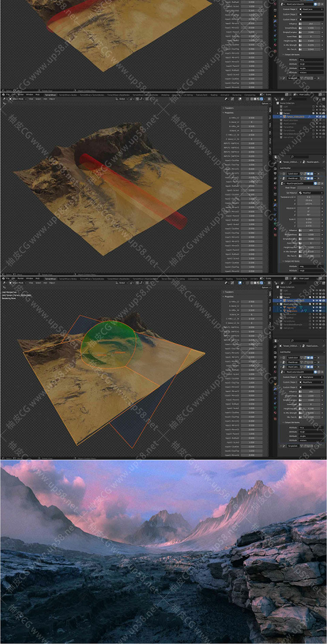This screenshot has width=327, height=644.
Task: Open Help menu in green-sphere Blender window
Action: tap(37, 278)
